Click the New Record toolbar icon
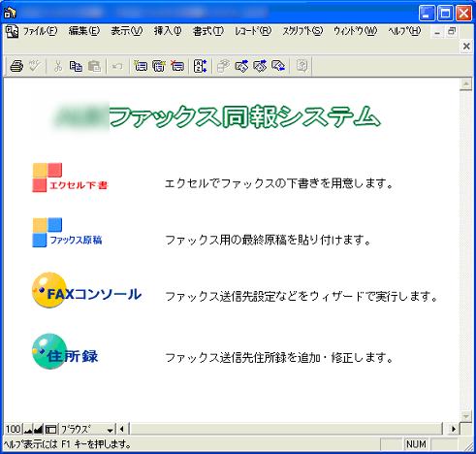 coord(141,66)
